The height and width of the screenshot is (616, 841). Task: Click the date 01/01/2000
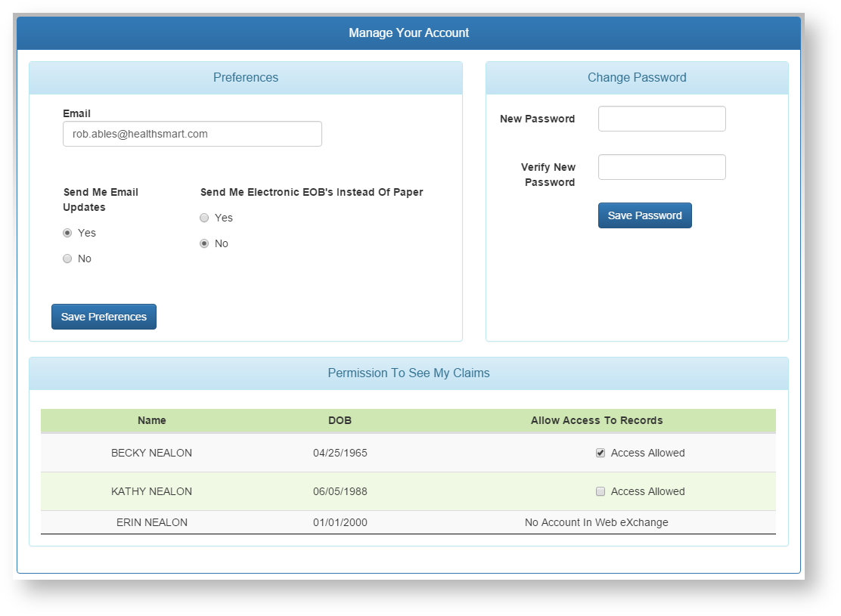click(340, 523)
